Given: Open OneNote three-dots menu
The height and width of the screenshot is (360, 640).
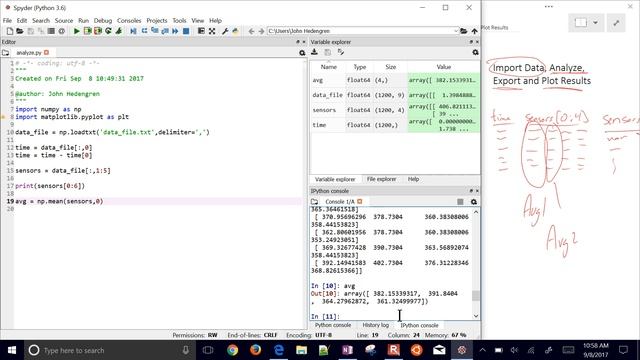Looking at the screenshot, I should coord(549,7).
